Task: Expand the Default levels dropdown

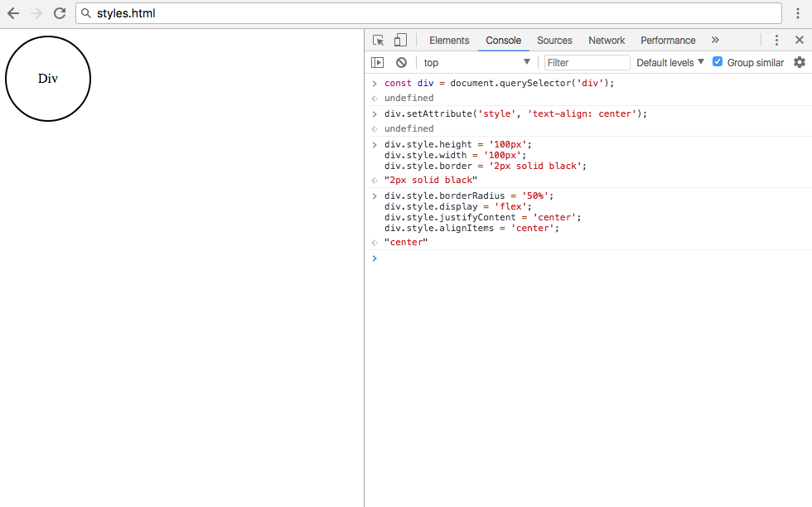Action: click(669, 62)
